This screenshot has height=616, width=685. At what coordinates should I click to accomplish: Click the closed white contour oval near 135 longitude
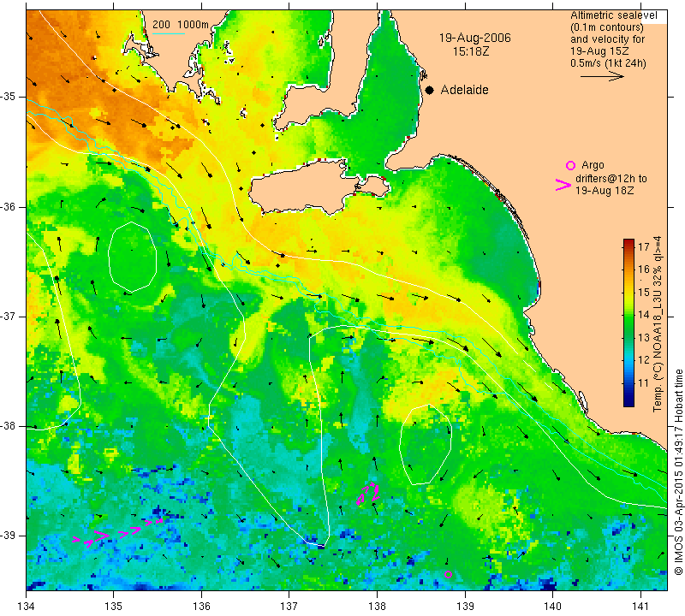tap(133, 257)
